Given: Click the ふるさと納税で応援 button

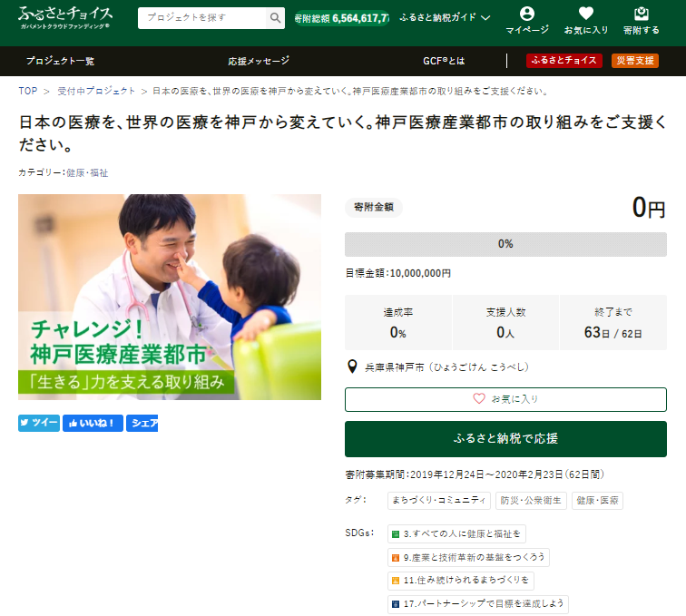Looking at the screenshot, I should tap(505, 438).
